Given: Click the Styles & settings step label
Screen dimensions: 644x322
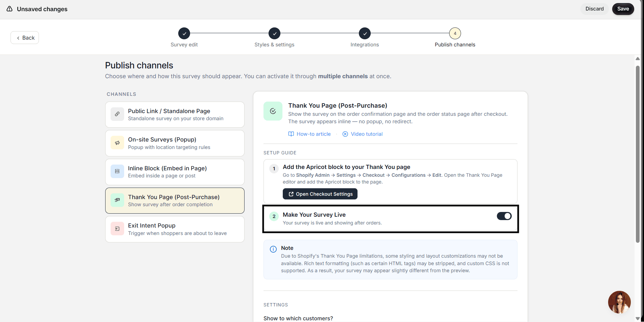Looking at the screenshot, I should click(274, 45).
